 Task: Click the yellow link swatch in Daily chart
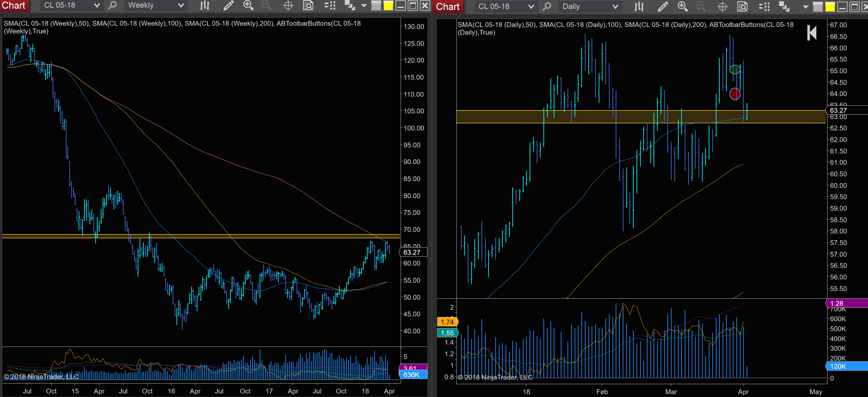pyautogui.click(x=830, y=7)
